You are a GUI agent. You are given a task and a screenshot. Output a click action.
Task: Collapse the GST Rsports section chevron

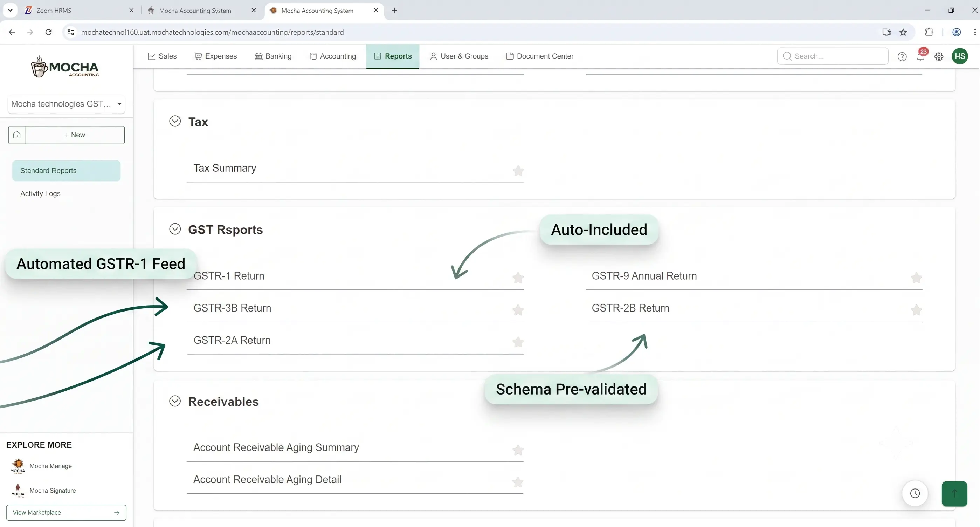[x=175, y=229]
